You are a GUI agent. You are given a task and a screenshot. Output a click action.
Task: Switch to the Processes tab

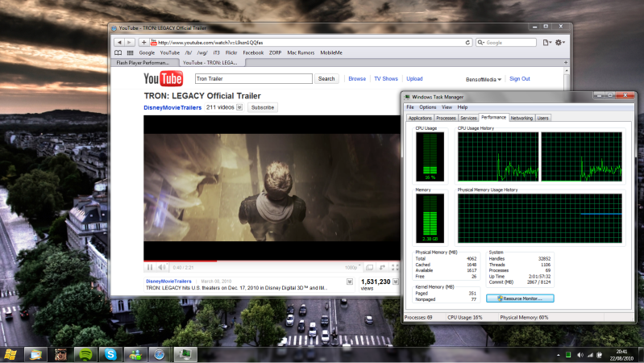click(446, 118)
